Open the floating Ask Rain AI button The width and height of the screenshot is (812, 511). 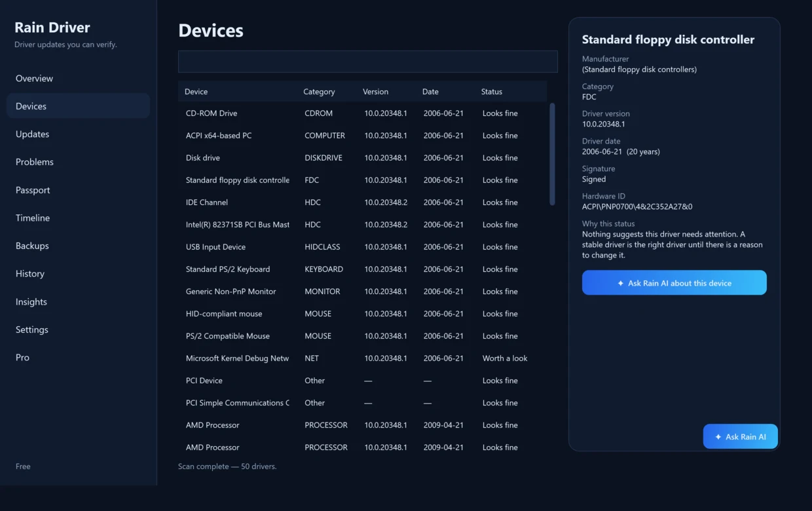[740, 436]
